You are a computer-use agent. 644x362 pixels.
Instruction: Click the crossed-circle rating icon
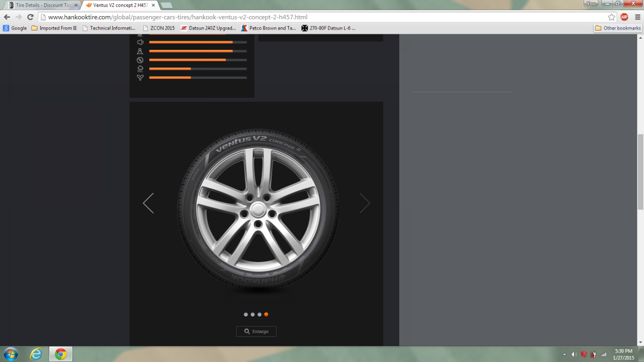point(140,60)
